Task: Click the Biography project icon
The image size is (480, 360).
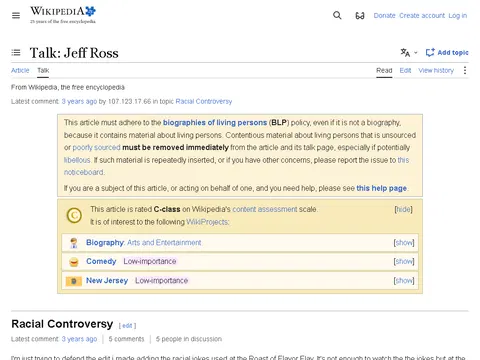Action: click(74, 243)
